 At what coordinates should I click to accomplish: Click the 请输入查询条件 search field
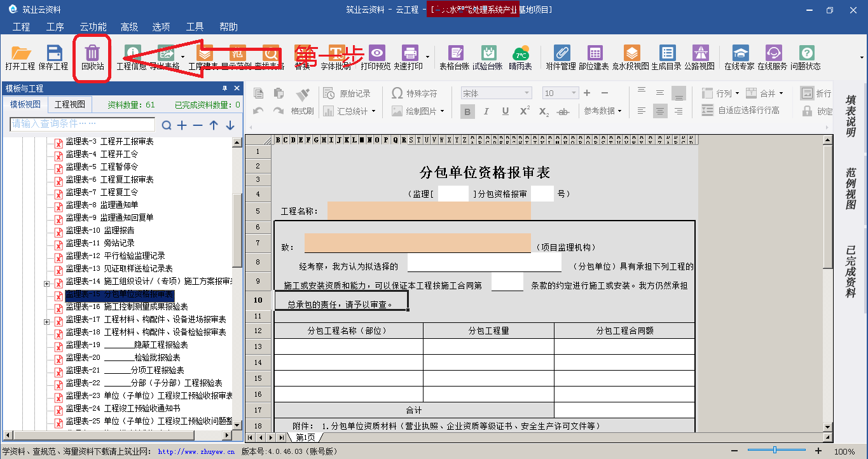(83, 124)
